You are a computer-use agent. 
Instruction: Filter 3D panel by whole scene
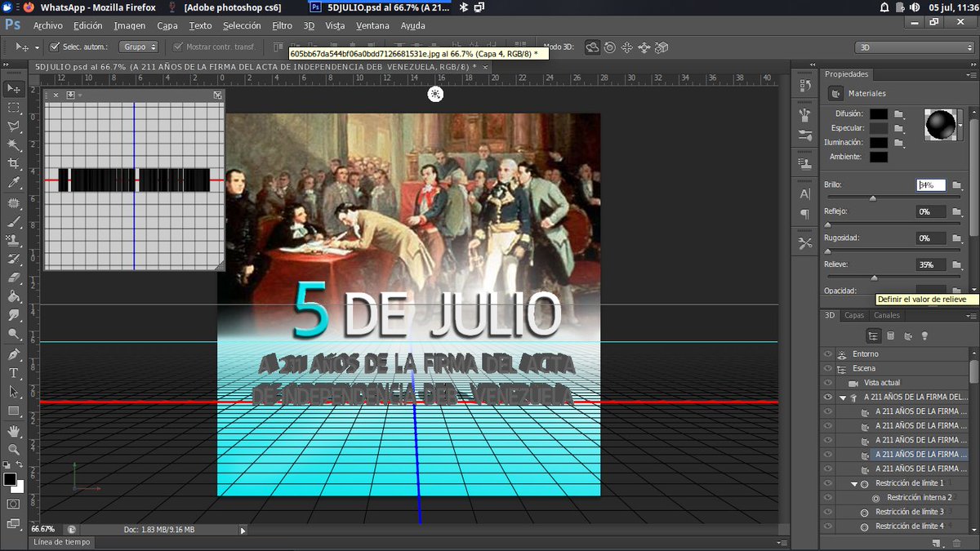874,335
